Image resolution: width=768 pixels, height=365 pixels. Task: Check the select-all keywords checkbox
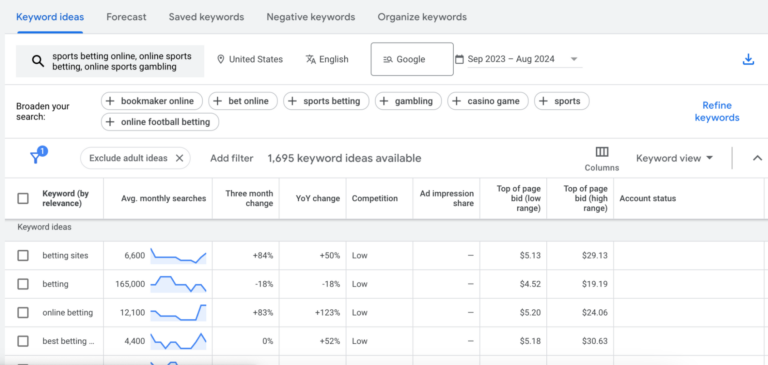pyautogui.click(x=23, y=198)
